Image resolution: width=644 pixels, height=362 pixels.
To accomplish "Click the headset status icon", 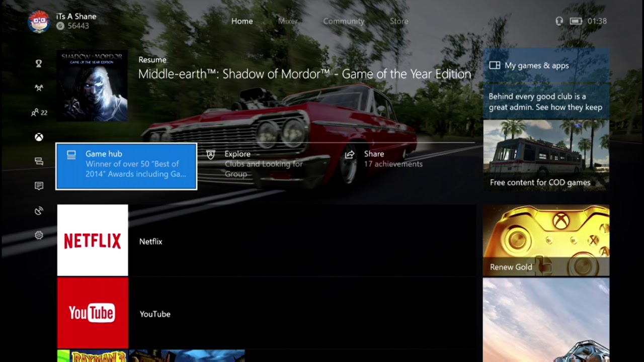I will (x=559, y=21).
